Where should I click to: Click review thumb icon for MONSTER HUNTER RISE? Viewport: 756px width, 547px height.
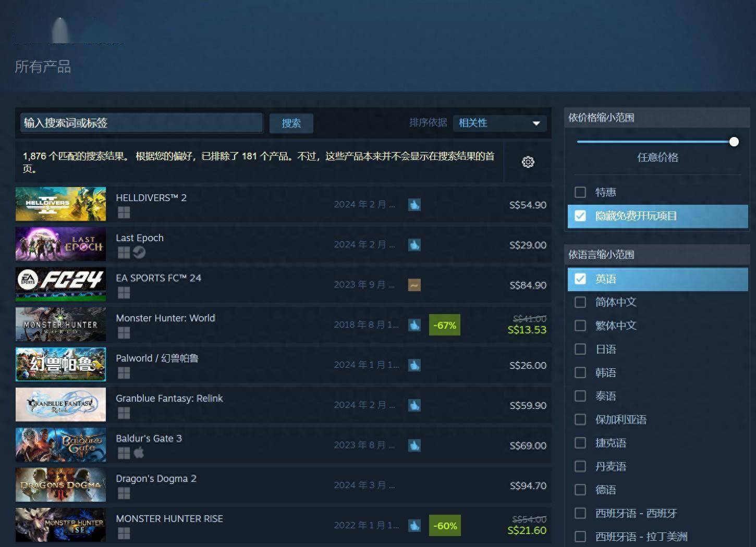414,526
